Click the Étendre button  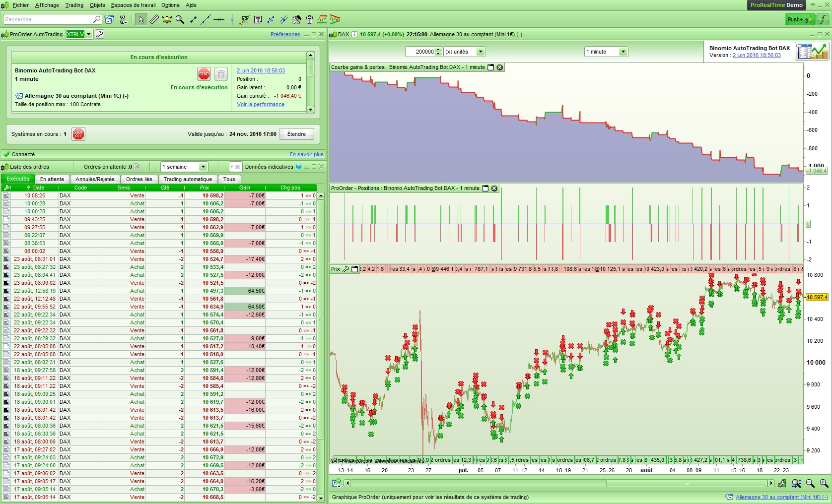coord(296,134)
